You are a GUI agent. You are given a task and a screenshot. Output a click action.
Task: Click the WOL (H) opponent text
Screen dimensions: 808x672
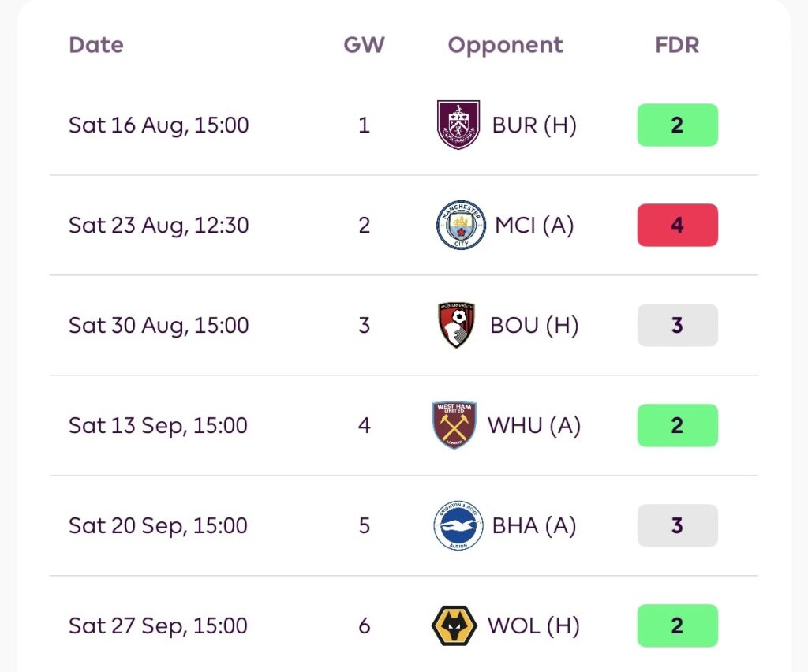534,625
